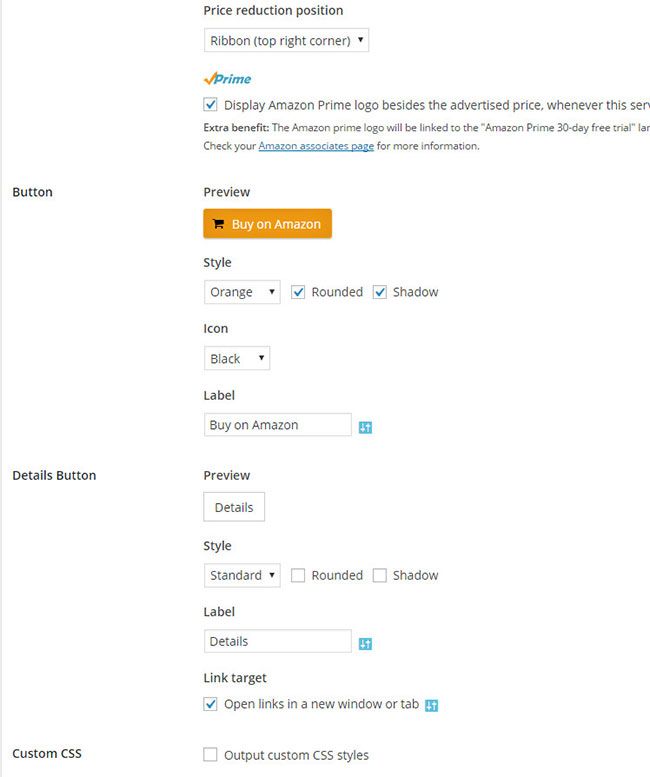Enable Rounded for the Details Button
The height and width of the screenshot is (777, 650).
pyautogui.click(x=298, y=575)
